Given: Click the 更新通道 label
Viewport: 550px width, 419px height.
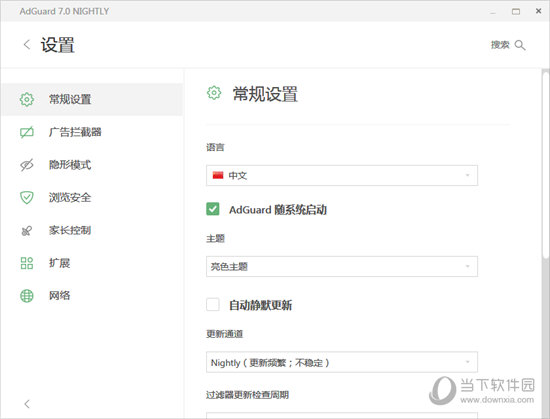Looking at the screenshot, I should click(x=224, y=334).
